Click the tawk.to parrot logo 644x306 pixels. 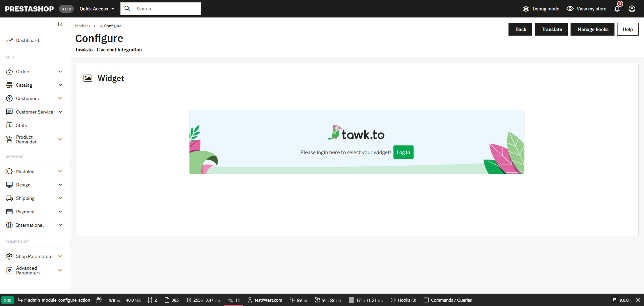356,133
